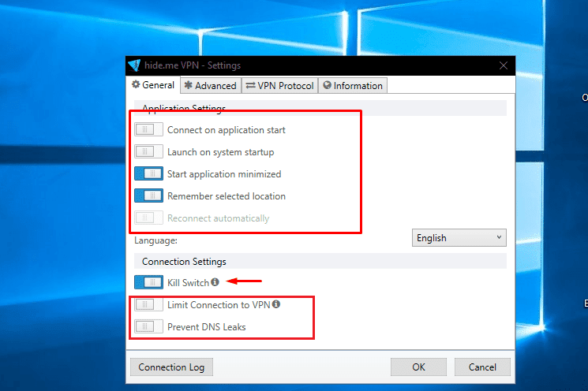Click the window title hide.me VPN - Settings
The height and width of the screenshot is (391, 588).
click(x=193, y=65)
